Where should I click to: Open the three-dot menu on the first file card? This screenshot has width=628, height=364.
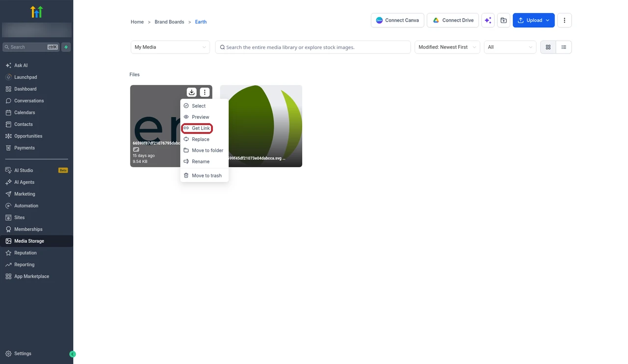click(205, 92)
